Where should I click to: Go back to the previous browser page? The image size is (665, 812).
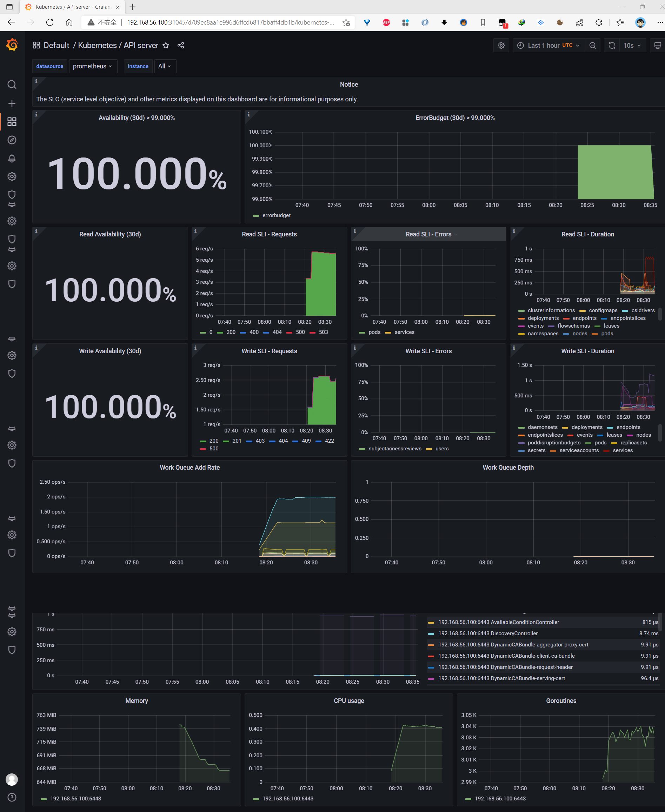pyautogui.click(x=11, y=22)
